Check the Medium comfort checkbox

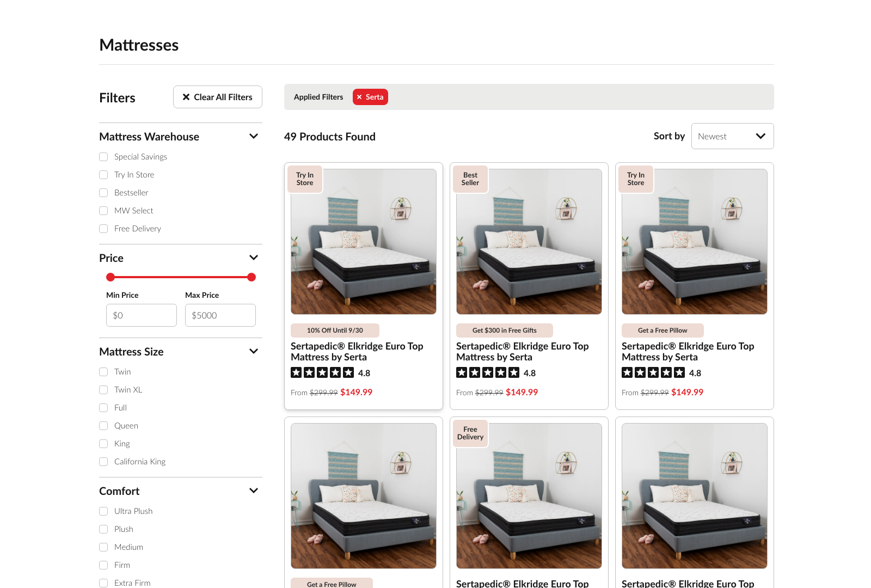(x=103, y=547)
